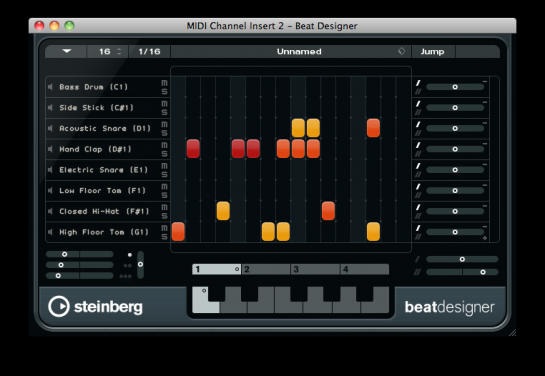The image size is (545, 376).
Task: Pick double-slash swing for Electric Snare lane
Action: pyautogui.click(x=418, y=174)
